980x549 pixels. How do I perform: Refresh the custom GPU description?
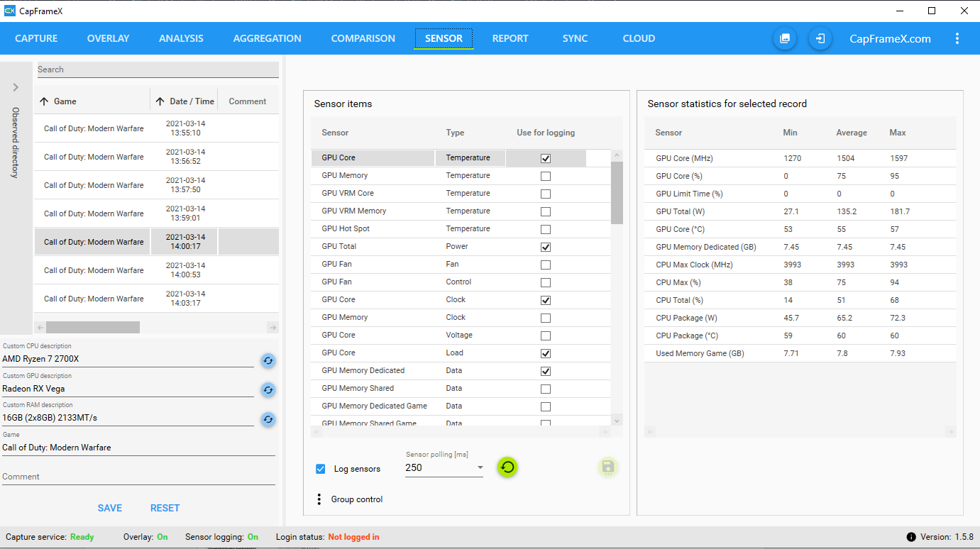[x=268, y=389]
